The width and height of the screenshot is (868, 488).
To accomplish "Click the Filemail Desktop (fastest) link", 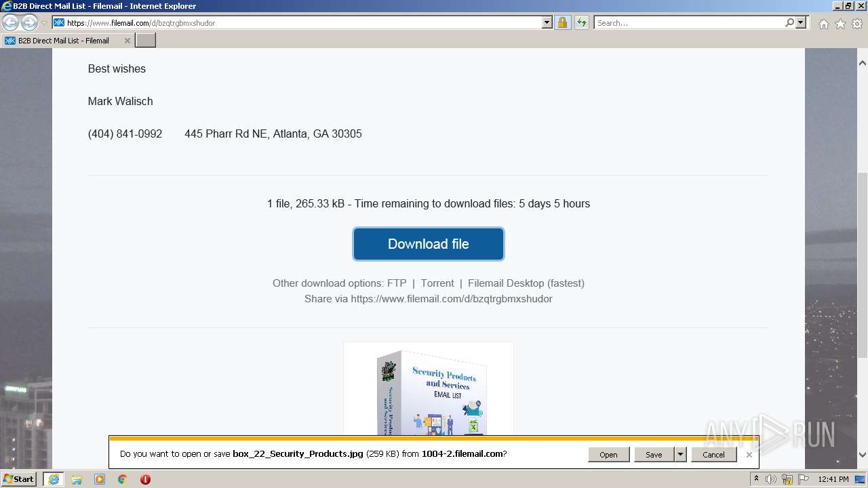I will coord(526,283).
